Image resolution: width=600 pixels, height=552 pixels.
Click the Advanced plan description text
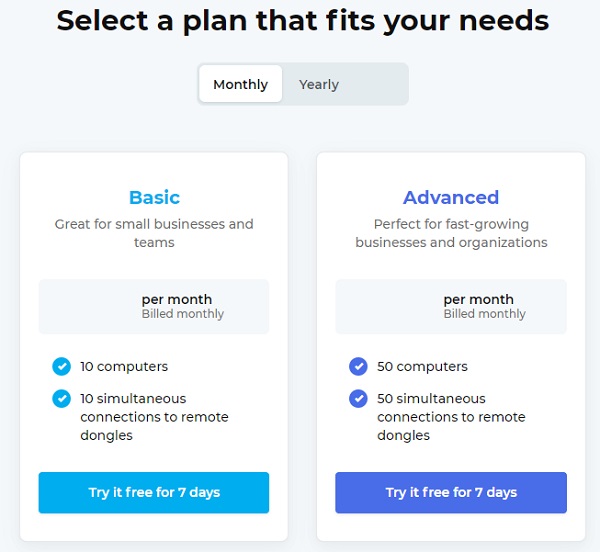(x=451, y=233)
